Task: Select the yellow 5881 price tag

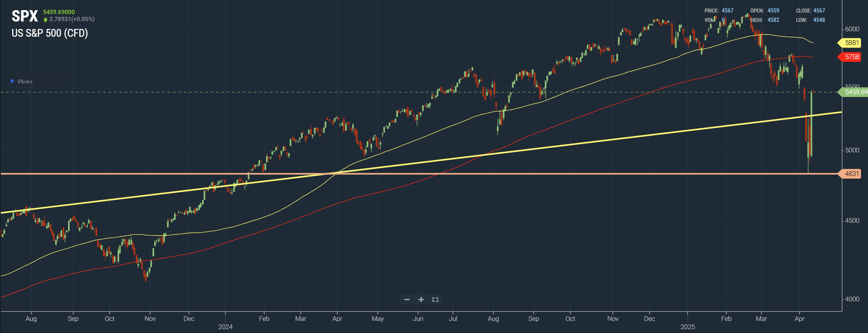Action: point(849,43)
